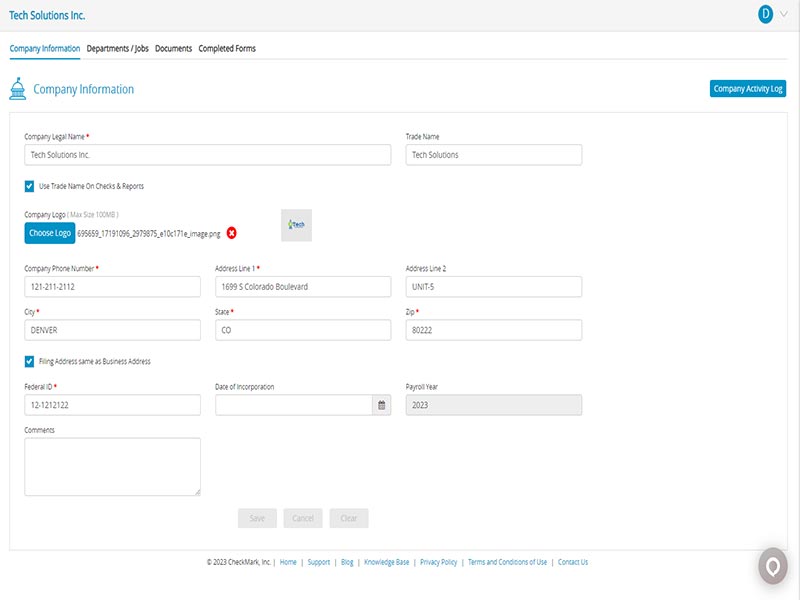Viewport: 800px width, 600px height.
Task: Open the Knowledge Base footer link
Action: click(x=386, y=562)
